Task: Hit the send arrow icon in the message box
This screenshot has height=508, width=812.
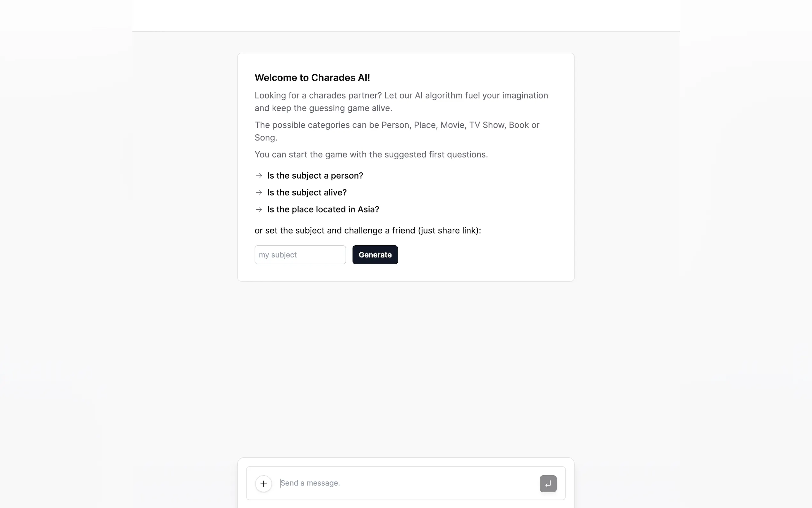Action: 548,483
